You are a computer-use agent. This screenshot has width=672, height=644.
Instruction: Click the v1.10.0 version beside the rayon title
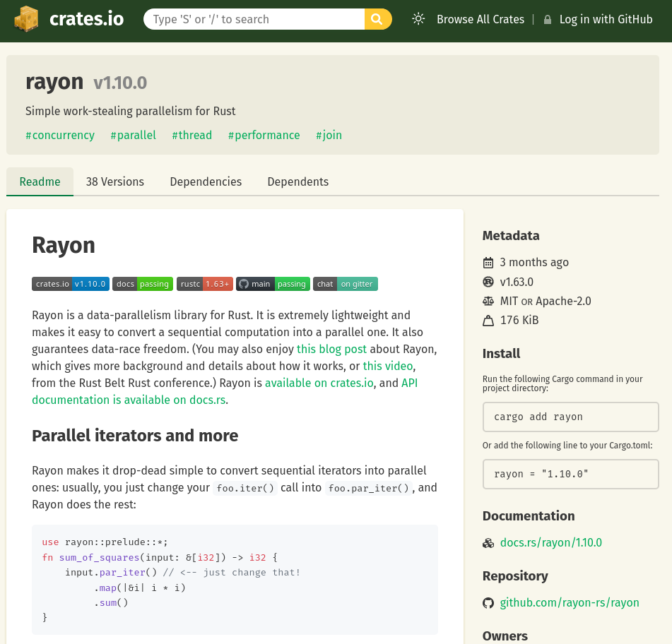pyautogui.click(x=120, y=83)
